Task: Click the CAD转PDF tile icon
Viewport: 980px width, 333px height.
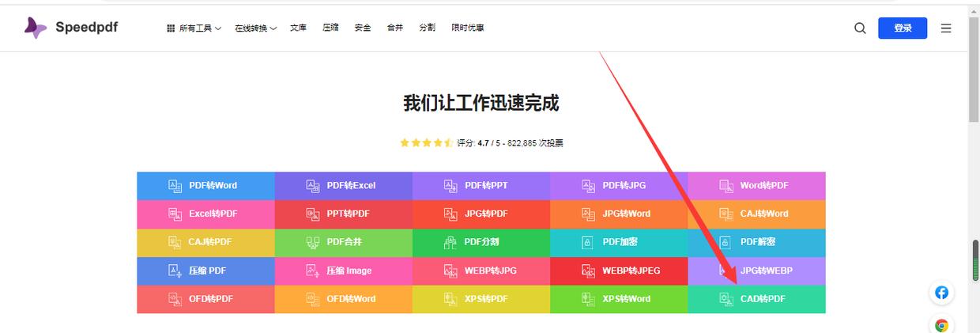Action: pos(726,299)
